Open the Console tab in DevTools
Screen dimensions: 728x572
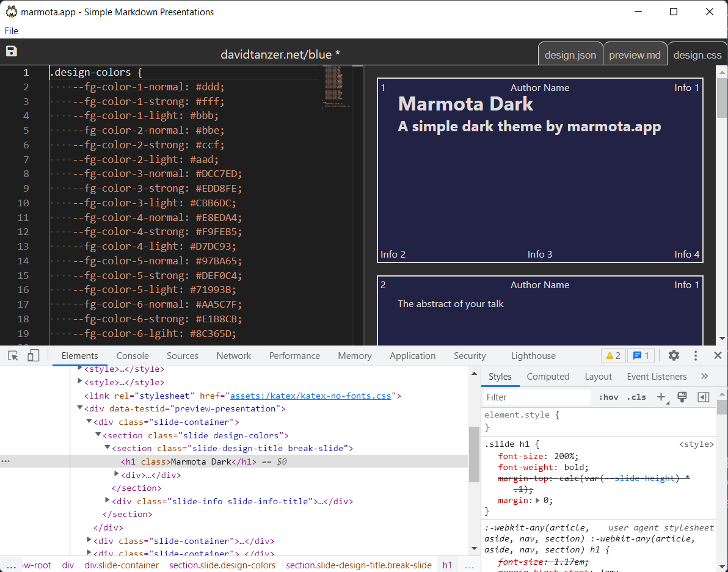(132, 355)
